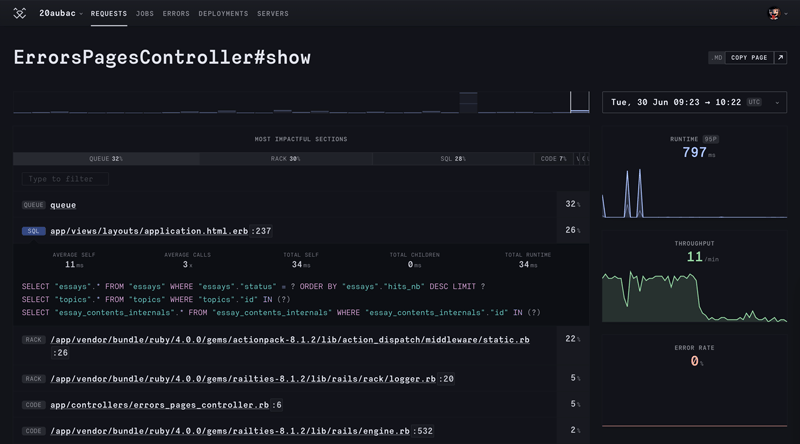
Task: Select the highlighted latest timeline segment
Action: coord(580,102)
